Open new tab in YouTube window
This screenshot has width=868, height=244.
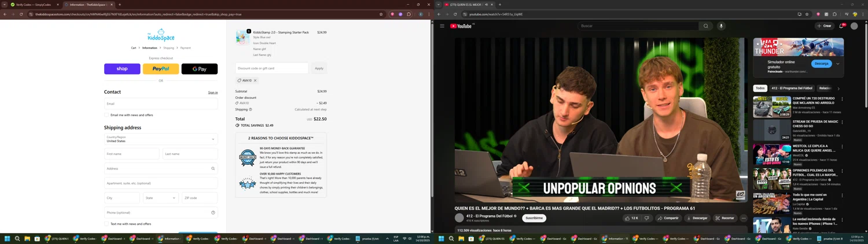[x=500, y=5]
